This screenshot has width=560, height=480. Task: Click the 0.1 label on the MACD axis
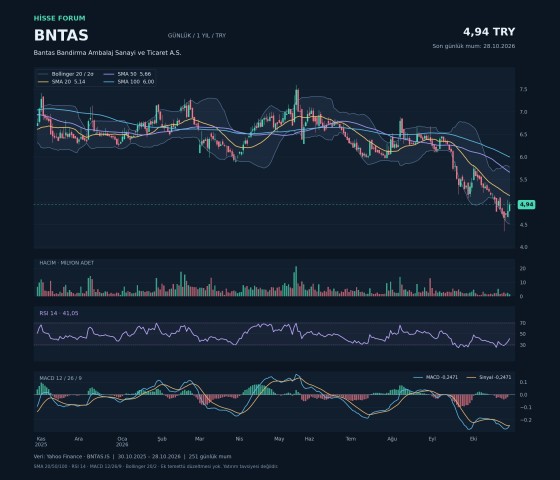click(x=523, y=382)
